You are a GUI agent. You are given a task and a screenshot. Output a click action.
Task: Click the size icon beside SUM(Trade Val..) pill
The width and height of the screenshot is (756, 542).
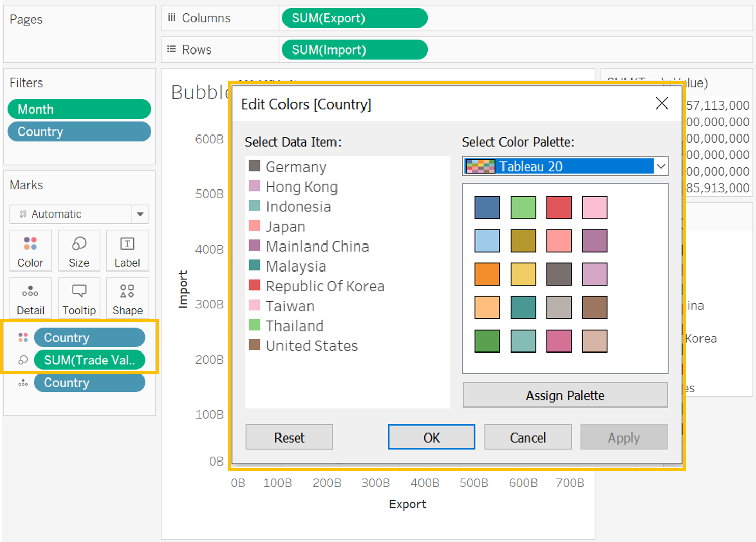(x=23, y=360)
